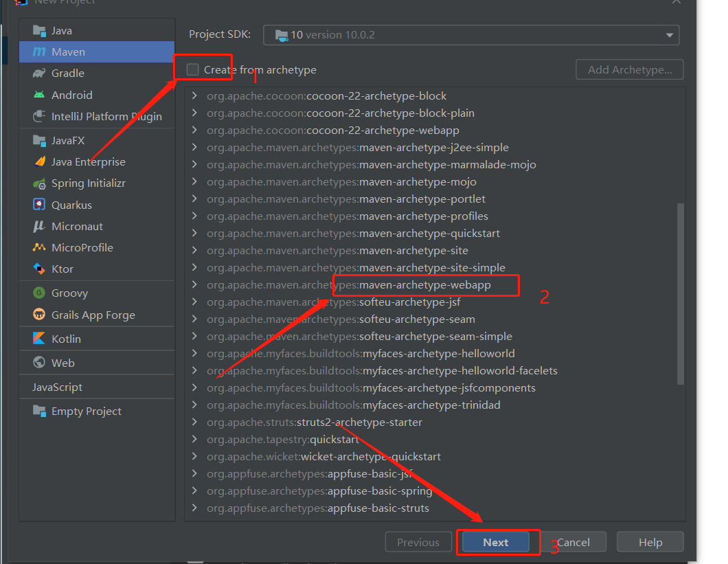Click the IntelliJ Platform Plugin icon
This screenshot has width=728, height=564.
click(x=39, y=116)
